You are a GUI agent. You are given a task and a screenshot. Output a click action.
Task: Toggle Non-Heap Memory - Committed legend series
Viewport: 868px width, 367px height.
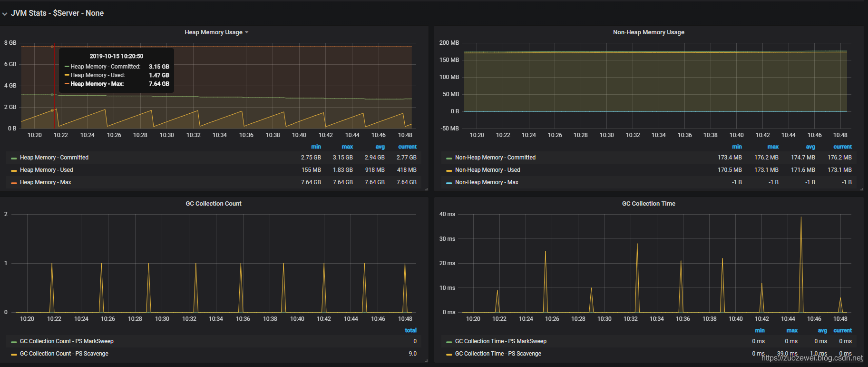(495, 158)
